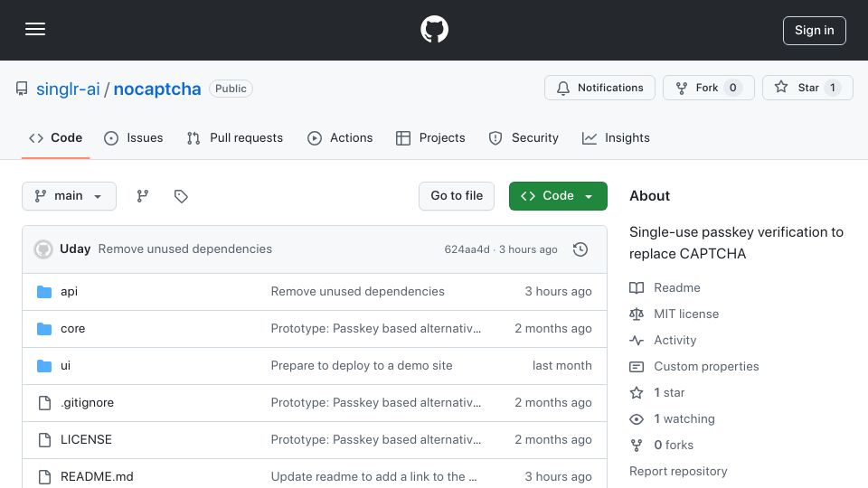The height and width of the screenshot is (488, 868).
Task: Open the hamburger navigation menu
Action: coord(35,29)
